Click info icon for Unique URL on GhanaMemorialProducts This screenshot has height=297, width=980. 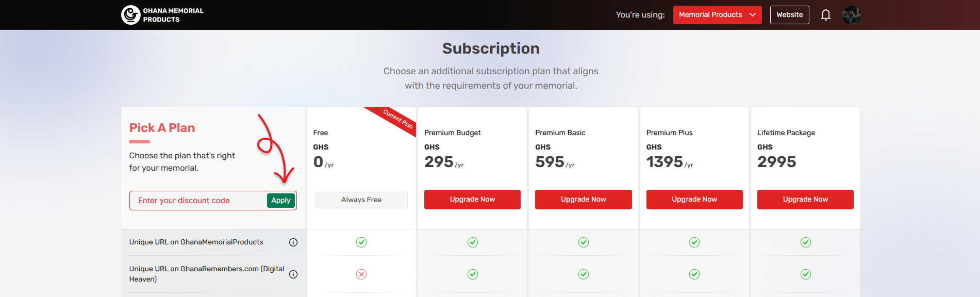pyautogui.click(x=293, y=242)
